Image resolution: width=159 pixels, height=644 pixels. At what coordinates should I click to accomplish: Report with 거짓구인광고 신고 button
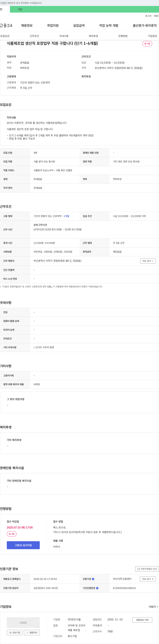pos(147,569)
